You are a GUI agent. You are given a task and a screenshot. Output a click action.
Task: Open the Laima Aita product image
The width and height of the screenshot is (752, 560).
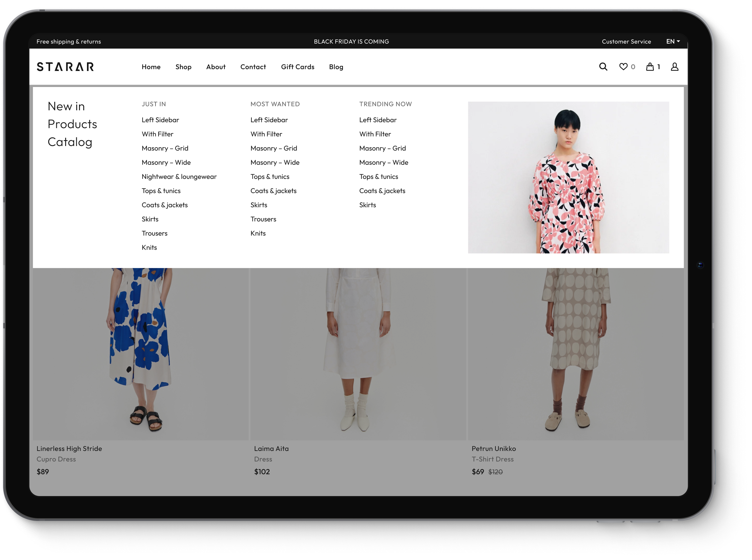point(358,353)
